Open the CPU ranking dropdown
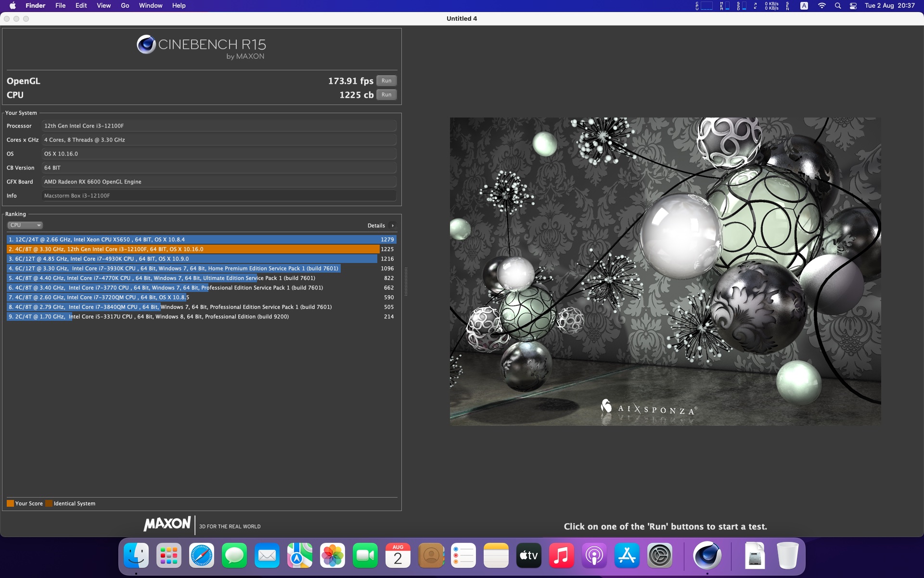 click(x=25, y=225)
